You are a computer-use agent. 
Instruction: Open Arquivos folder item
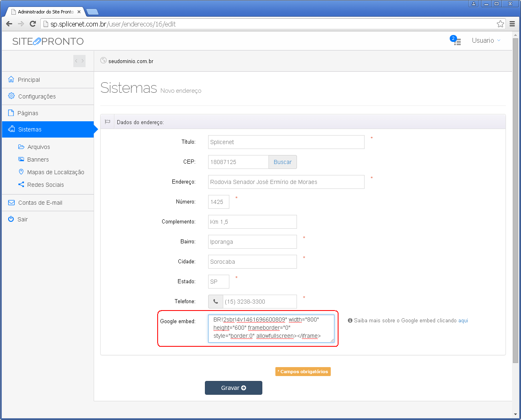38,147
